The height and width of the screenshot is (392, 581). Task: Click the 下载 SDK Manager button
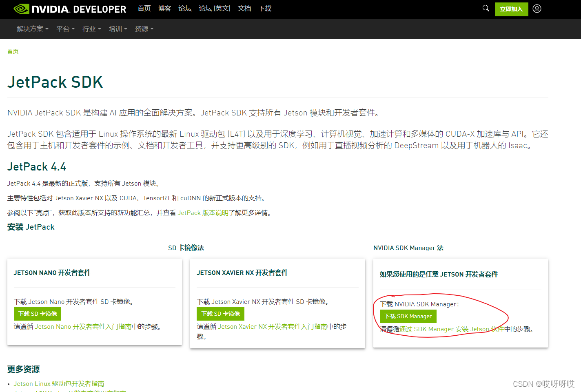click(x=408, y=316)
